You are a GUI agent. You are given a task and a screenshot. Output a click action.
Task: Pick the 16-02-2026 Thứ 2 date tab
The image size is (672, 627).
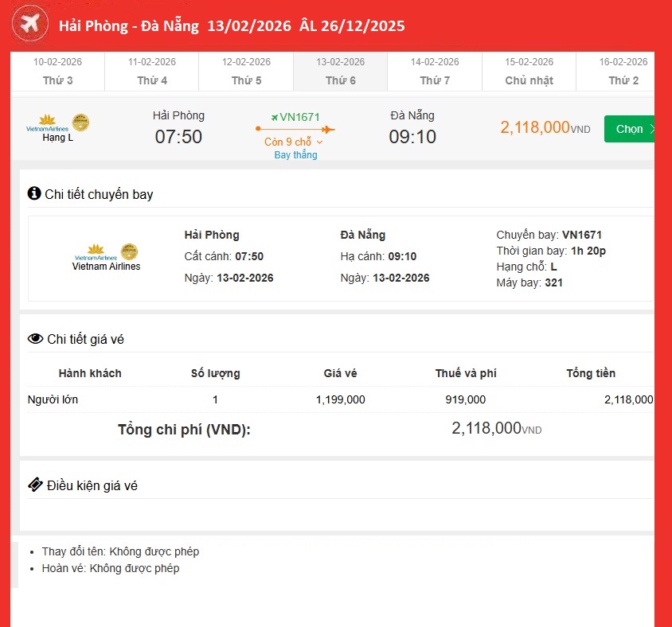(x=623, y=72)
